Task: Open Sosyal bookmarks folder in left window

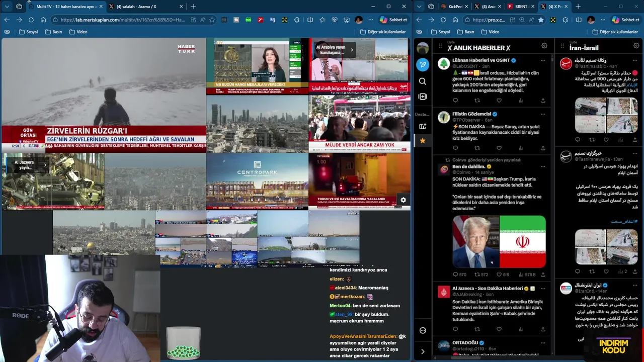Action: pyautogui.click(x=28, y=32)
